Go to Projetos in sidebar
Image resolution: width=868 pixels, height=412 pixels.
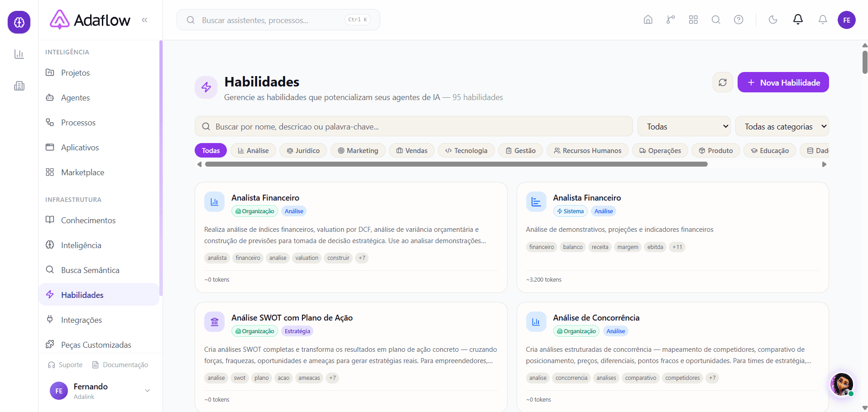[x=99, y=73]
